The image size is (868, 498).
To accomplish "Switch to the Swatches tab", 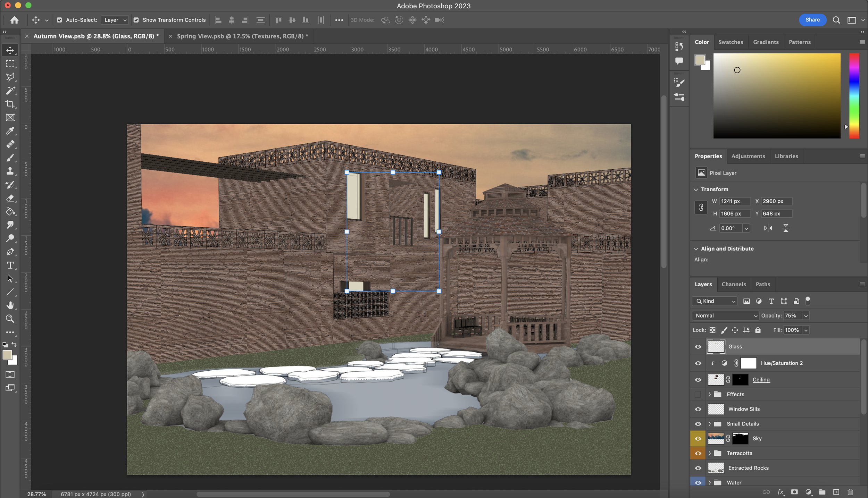I will tap(731, 42).
